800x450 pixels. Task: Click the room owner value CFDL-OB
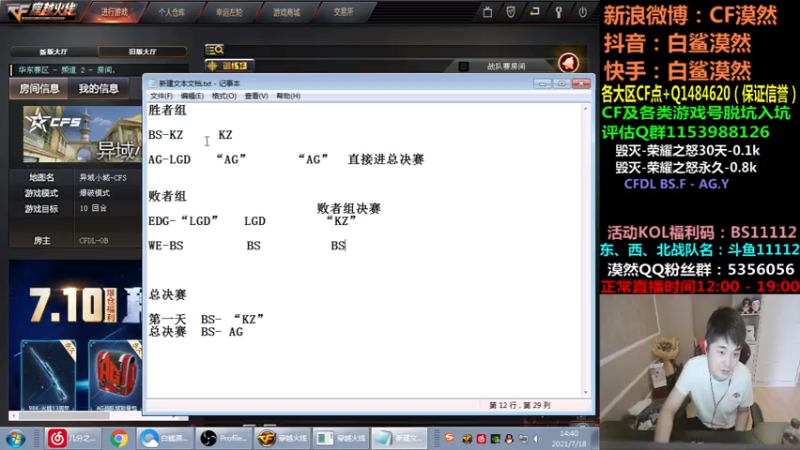94,240
